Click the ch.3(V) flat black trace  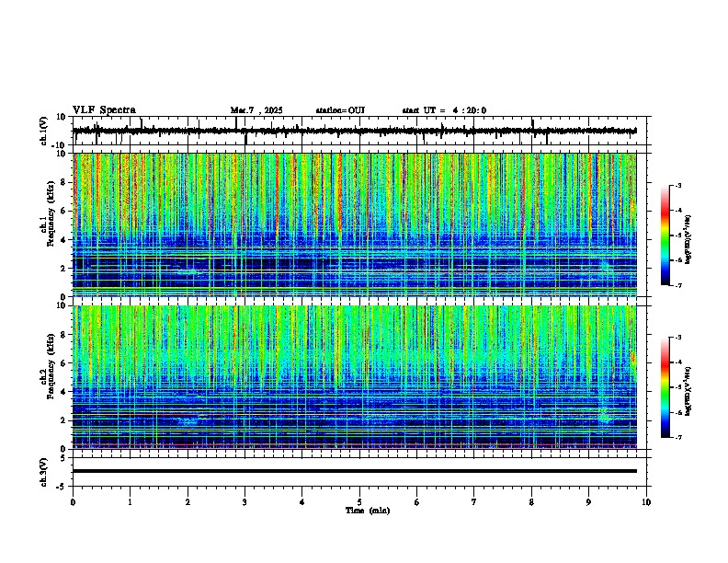(x=355, y=471)
